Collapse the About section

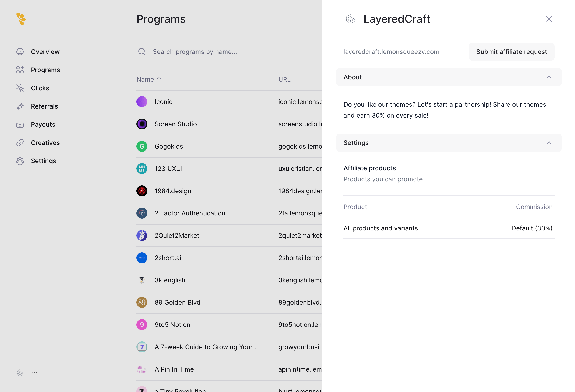pos(549,77)
